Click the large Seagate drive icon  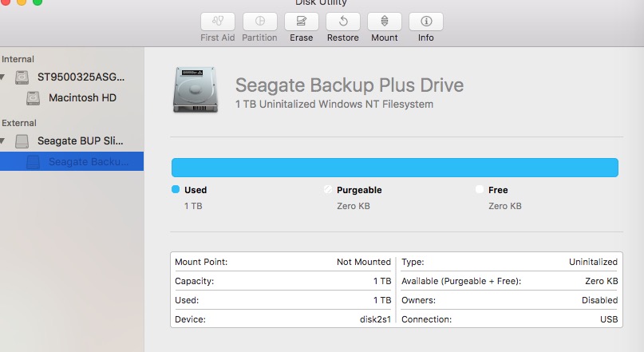[196, 89]
